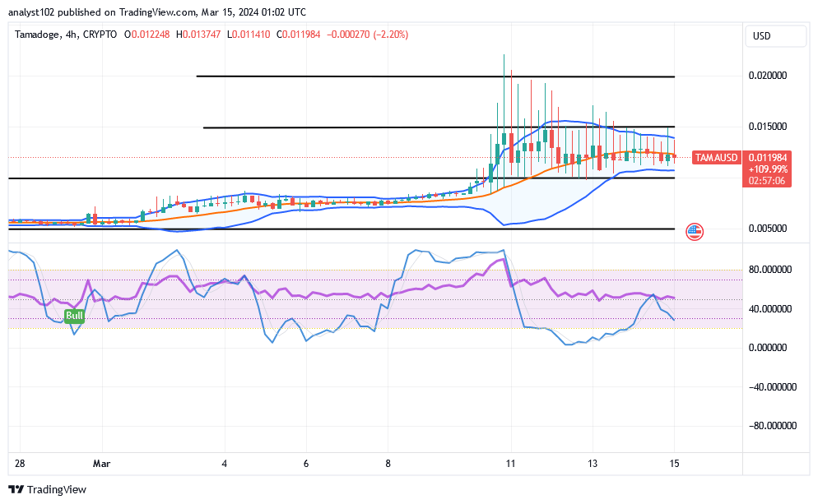The height and width of the screenshot is (504, 818).
Task: Click the Mar label on time axis
Action: pyautogui.click(x=101, y=464)
